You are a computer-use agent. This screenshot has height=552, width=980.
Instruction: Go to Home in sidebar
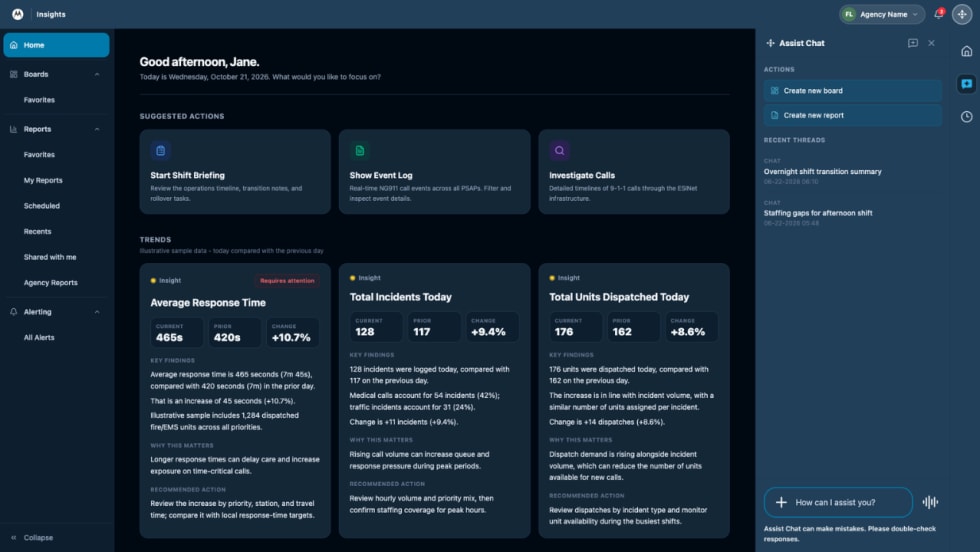click(x=56, y=45)
